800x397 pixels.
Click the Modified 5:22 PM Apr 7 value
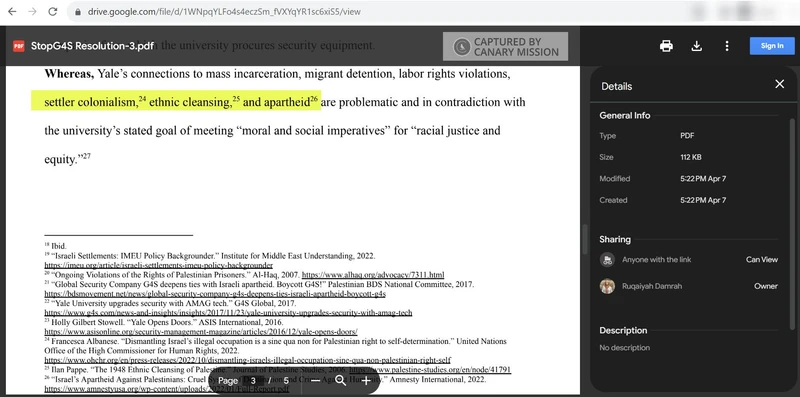coord(703,179)
